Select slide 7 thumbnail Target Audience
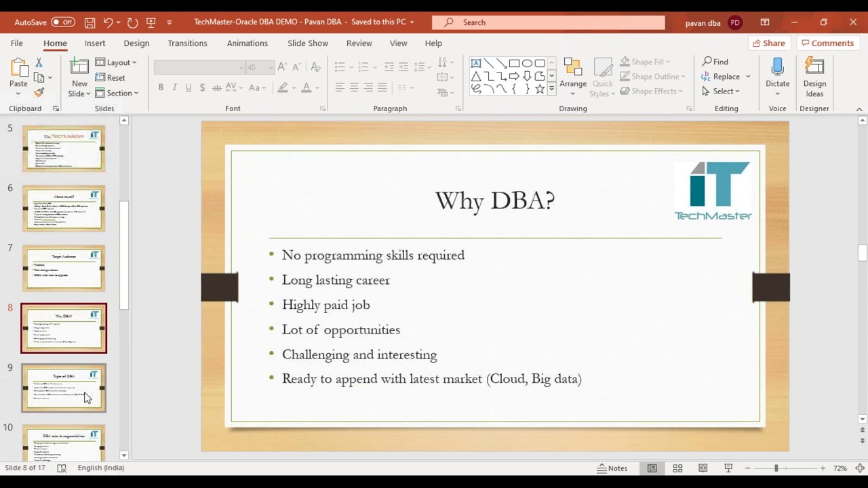868x488 pixels. 64,268
